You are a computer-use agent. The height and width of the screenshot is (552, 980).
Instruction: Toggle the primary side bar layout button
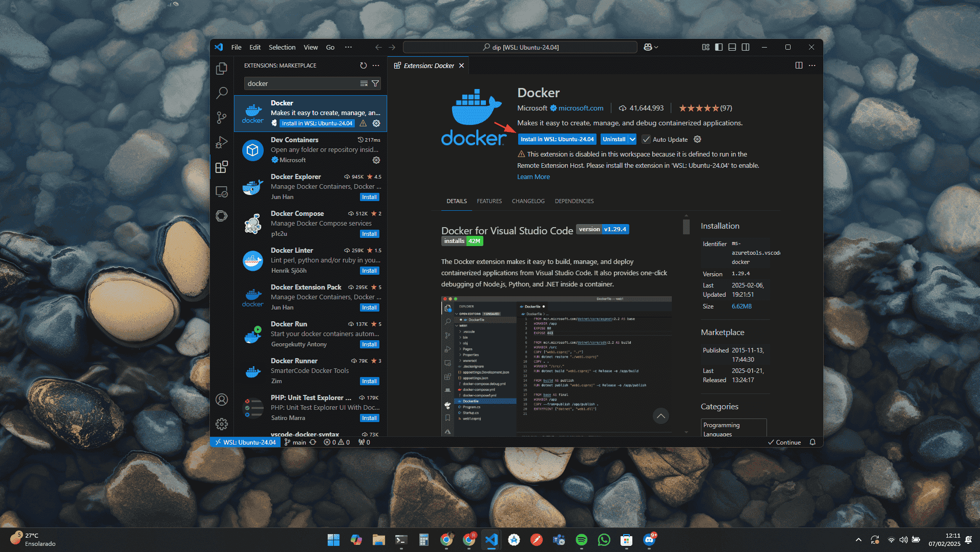point(719,47)
